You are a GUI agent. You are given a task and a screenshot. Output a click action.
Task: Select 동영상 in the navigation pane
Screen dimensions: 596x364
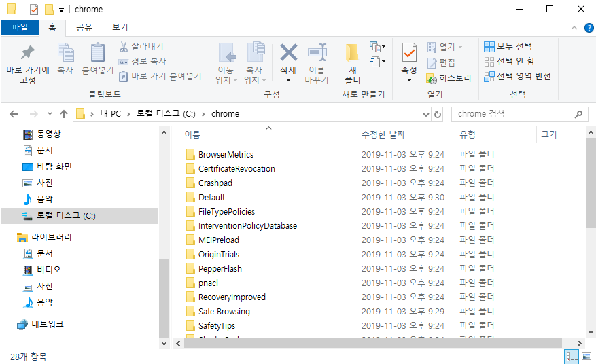tap(49, 134)
